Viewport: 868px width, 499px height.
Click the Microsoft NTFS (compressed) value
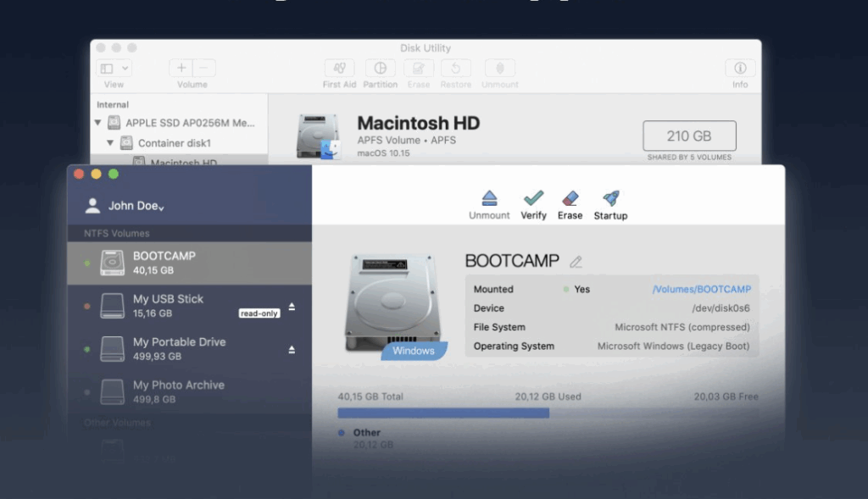pos(682,327)
